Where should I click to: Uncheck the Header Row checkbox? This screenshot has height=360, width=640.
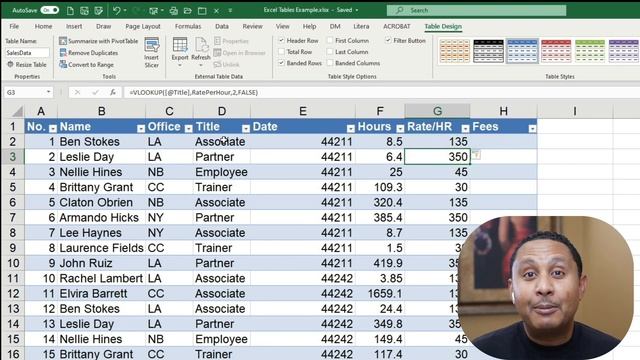tap(282, 40)
